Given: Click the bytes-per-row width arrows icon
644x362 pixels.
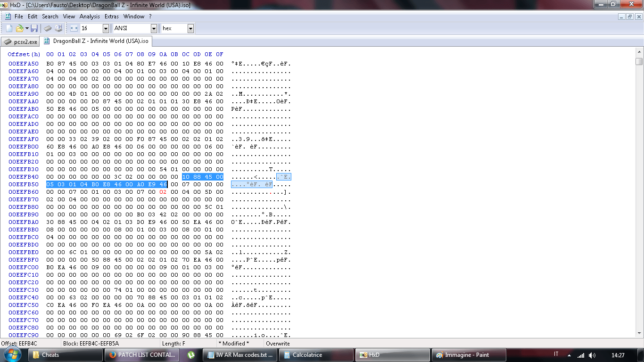Looking at the screenshot, I should pyautogui.click(x=74, y=28).
